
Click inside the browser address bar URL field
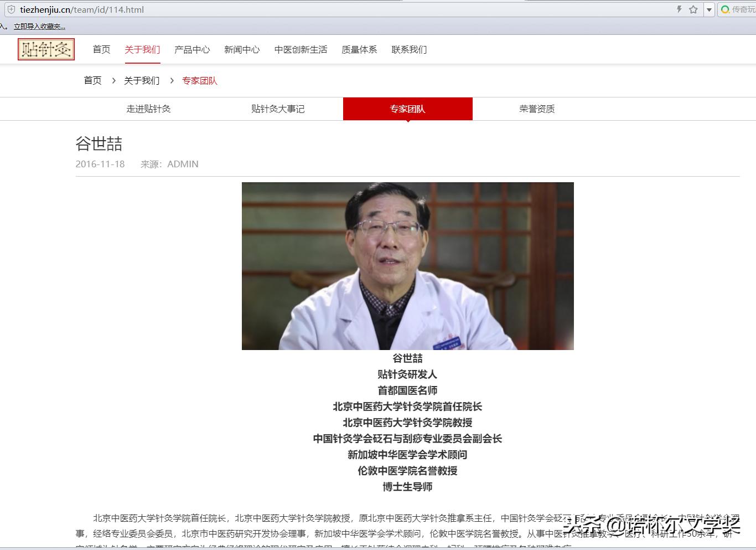click(166, 9)
